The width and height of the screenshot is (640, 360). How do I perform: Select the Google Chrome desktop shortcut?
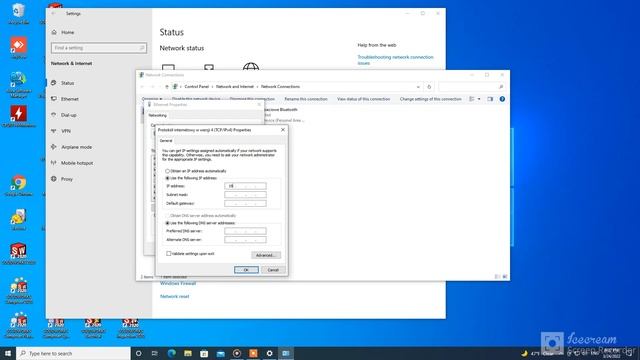pos(18,186)
